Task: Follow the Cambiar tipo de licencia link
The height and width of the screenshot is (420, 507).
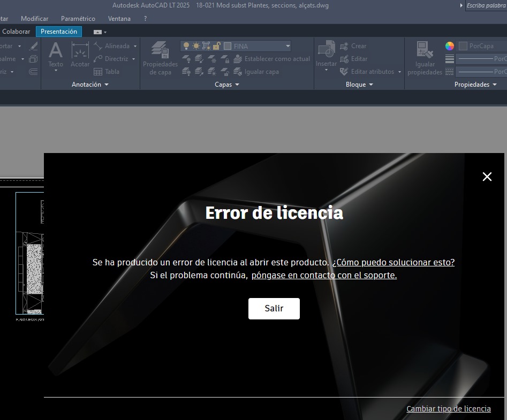Action: 449,408
